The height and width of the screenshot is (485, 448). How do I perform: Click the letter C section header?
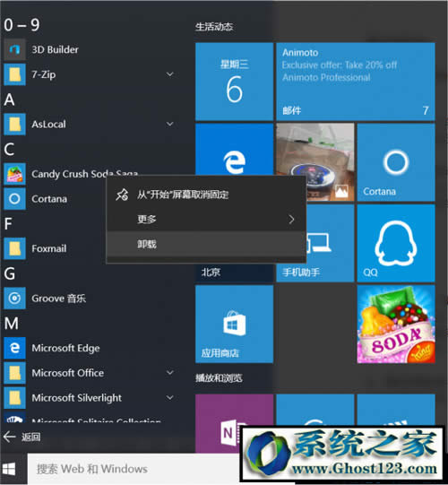pos(9,150)
